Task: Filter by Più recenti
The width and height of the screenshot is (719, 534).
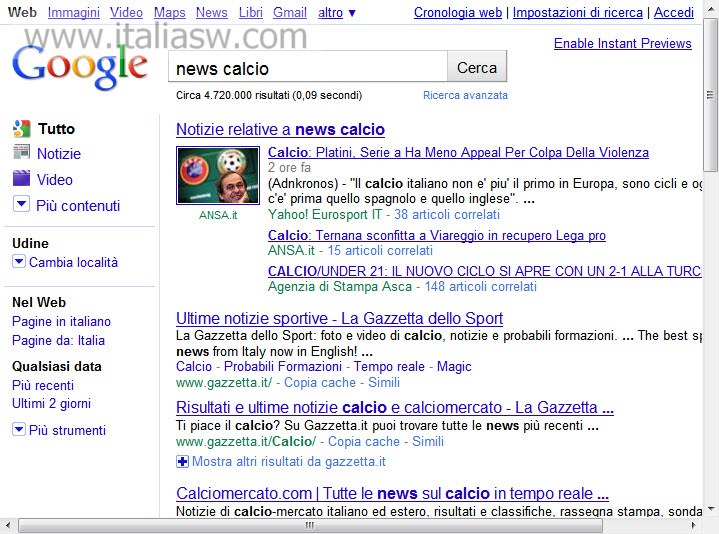Action: (43, 385)
